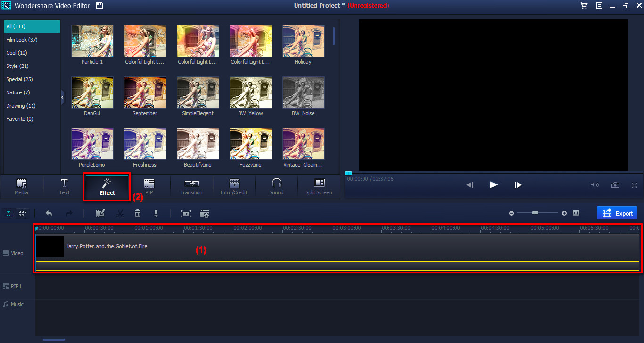Export the current project
This screenshot has width=644, height=343.
(617, 213)
